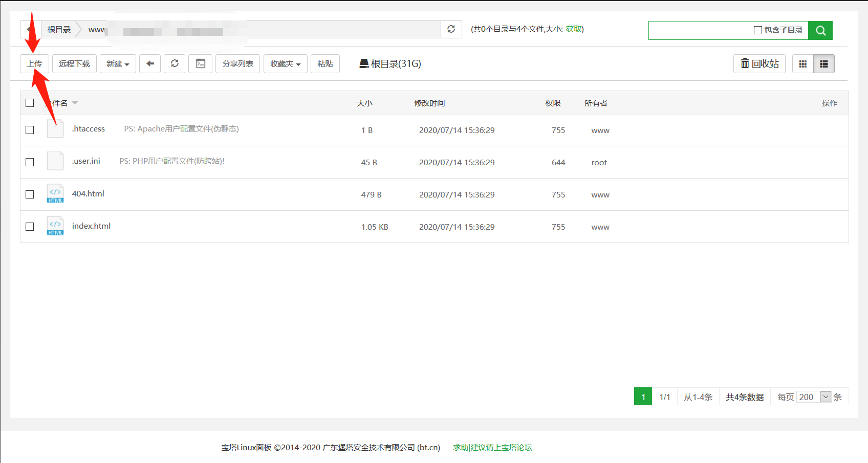
Task: Click 根目录 breadcrumb segment
Action: point(59,29)
